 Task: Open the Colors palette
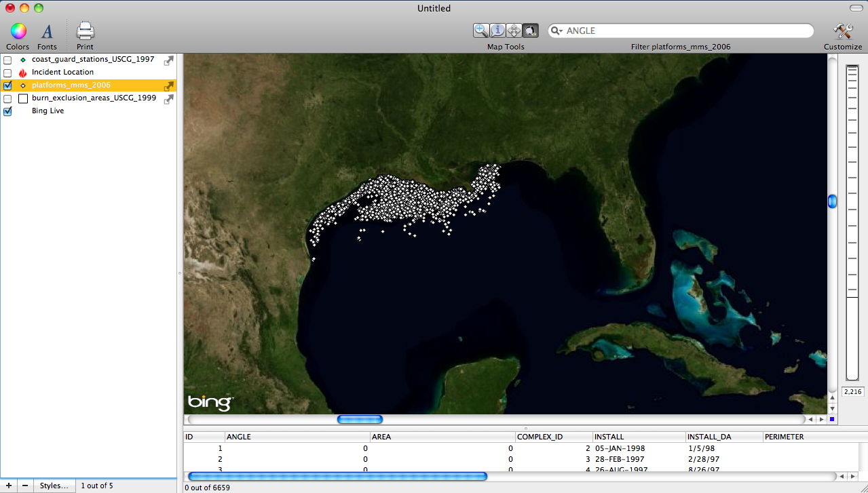tap(18, 31)
